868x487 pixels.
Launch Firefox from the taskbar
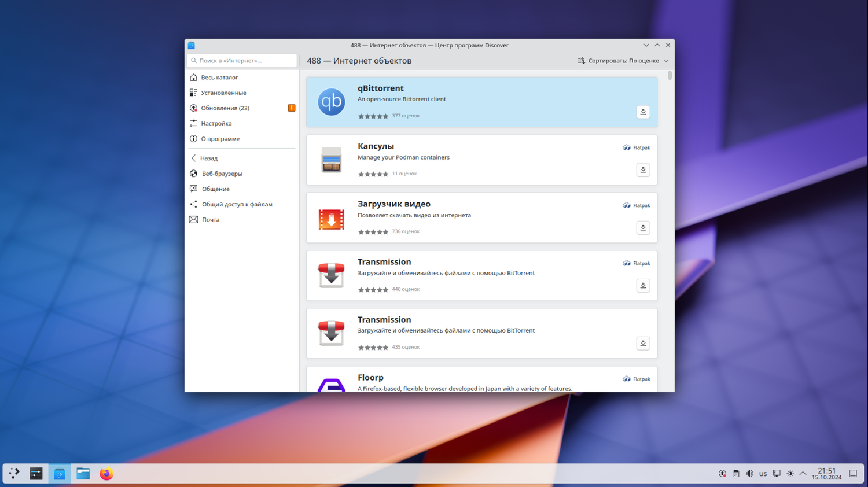(x=106, y=474)
